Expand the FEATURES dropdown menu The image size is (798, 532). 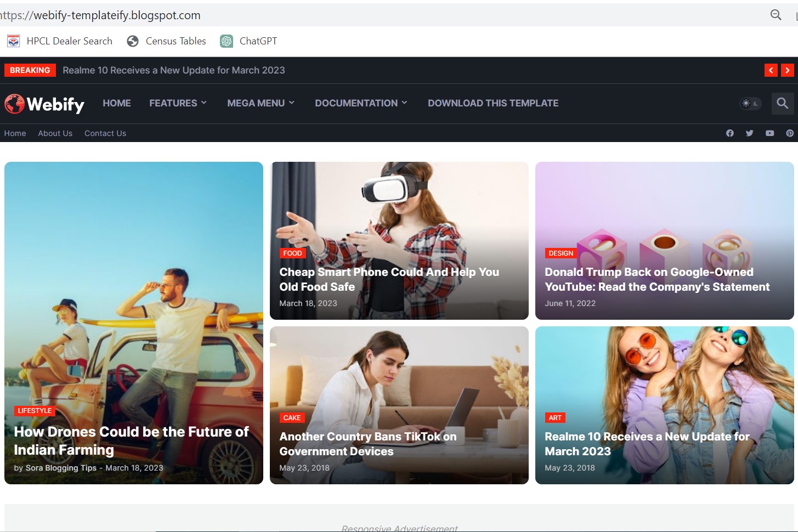178,103
